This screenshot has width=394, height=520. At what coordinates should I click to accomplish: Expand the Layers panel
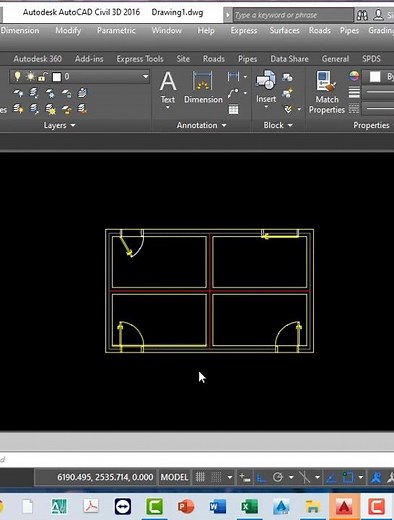tap(60, 125)
